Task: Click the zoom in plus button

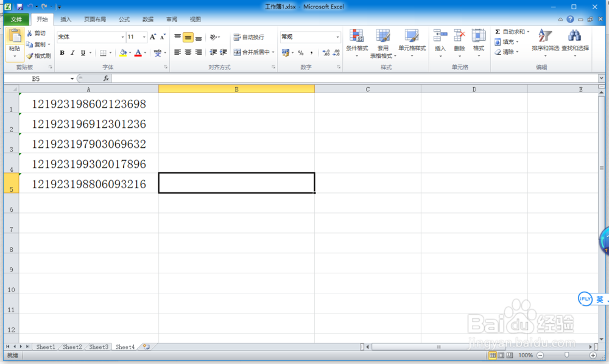Action: click(x=593, y=355)
